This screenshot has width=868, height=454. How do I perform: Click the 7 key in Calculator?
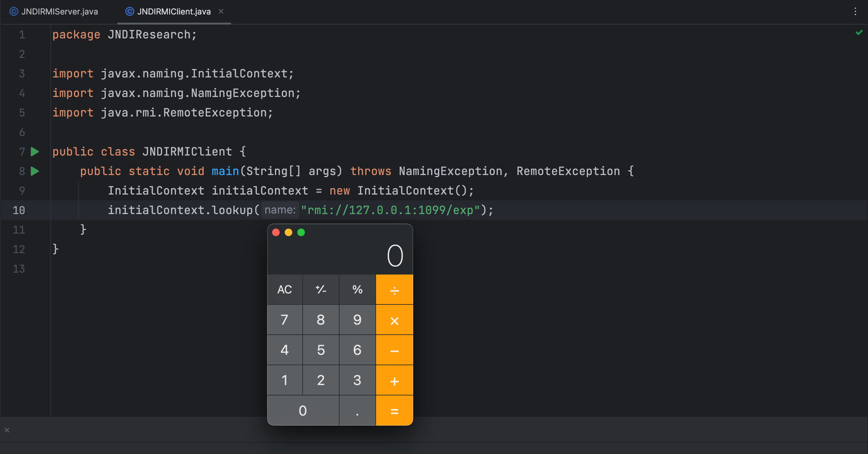[x=285, y=320]
